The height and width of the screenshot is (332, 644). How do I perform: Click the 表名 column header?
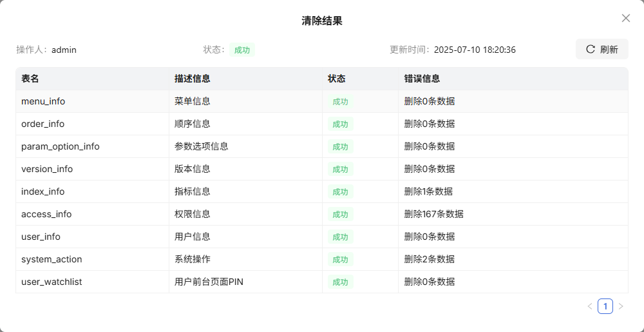point(30,79)
